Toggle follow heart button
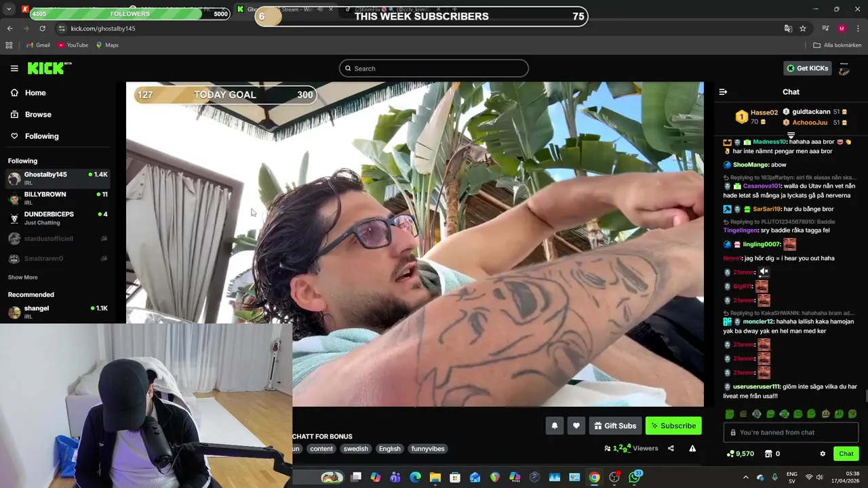This screenshot has width=868, height=488. click(576, 426)
